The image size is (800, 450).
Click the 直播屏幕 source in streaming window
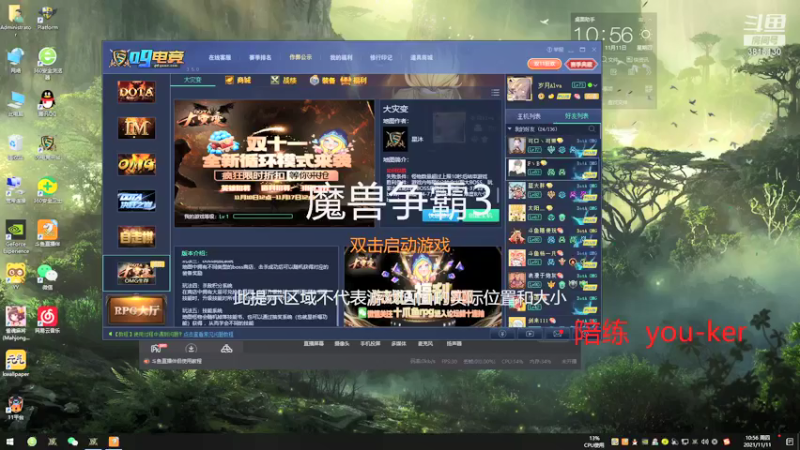(x=314, y=344)
